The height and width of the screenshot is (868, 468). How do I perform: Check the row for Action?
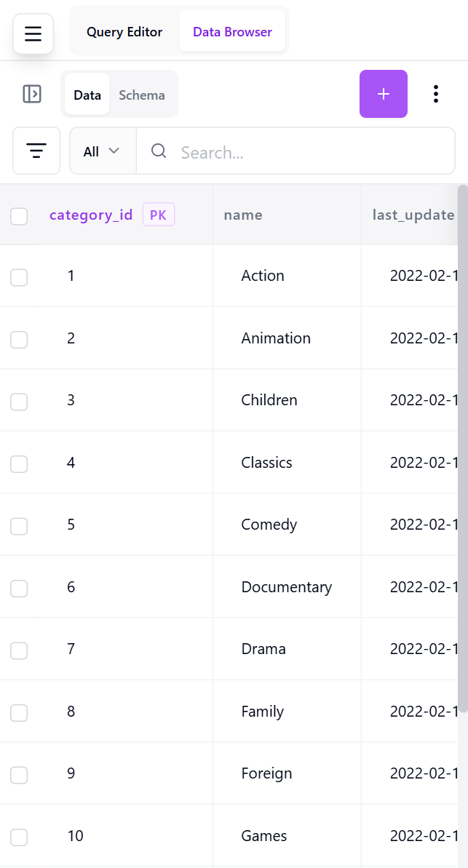click(19, 276)
